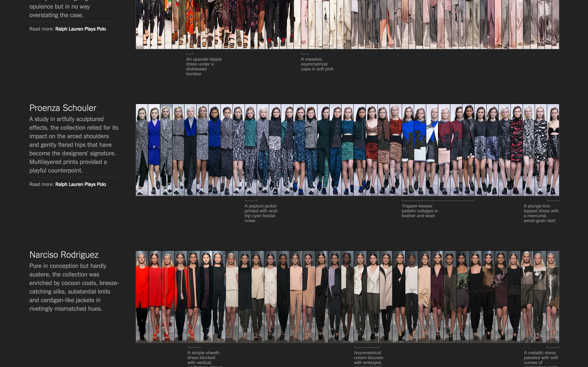Click the Trapper-keeper pattern collages annotation
This screenshot has height=367, width=588.
[x=420, y=211]
